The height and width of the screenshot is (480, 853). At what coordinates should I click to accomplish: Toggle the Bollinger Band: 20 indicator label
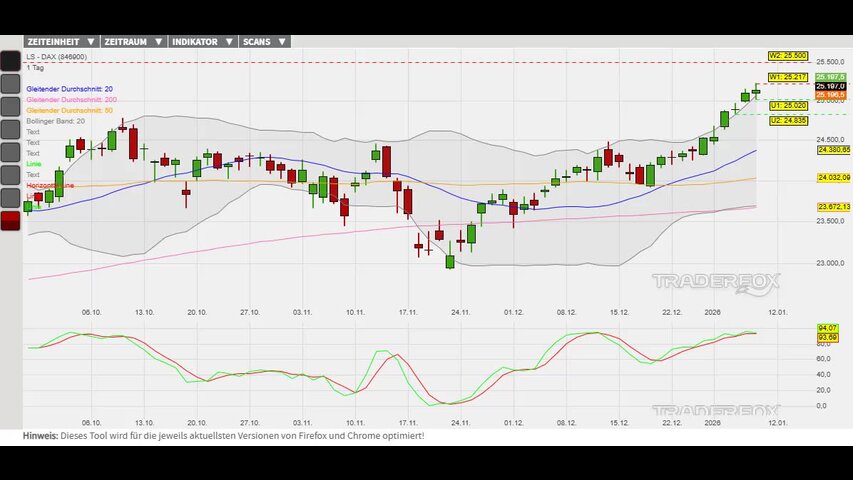[55, 121]
